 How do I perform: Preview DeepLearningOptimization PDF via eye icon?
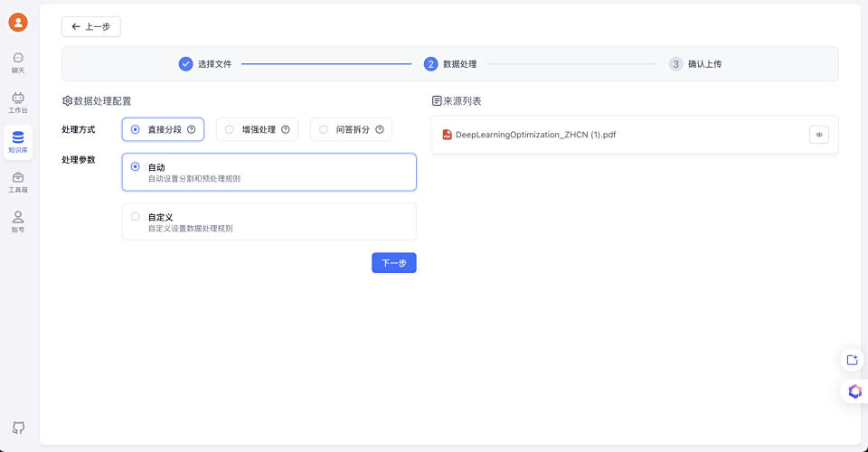(x=819, y=135)
